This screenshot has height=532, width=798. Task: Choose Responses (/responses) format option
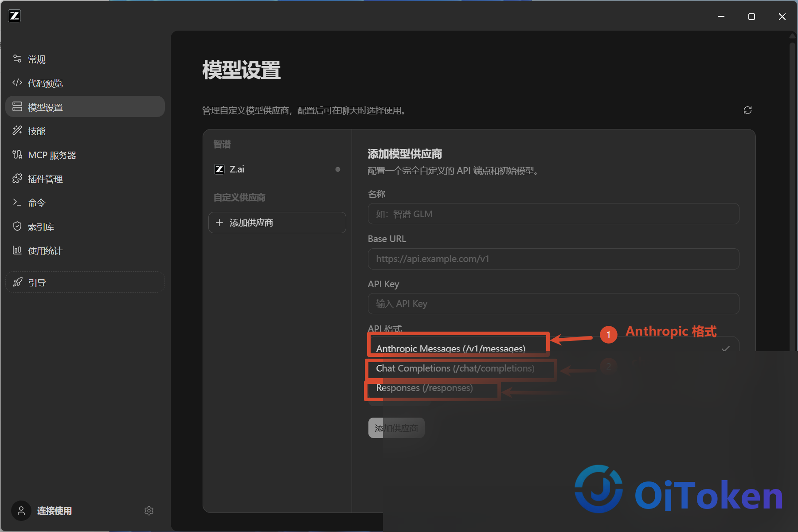(424, 388)
